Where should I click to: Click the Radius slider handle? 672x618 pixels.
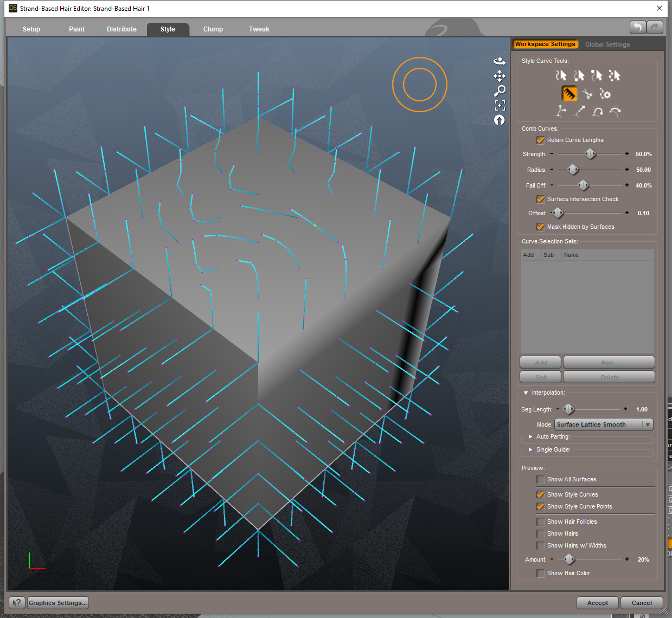pos(573,170)
